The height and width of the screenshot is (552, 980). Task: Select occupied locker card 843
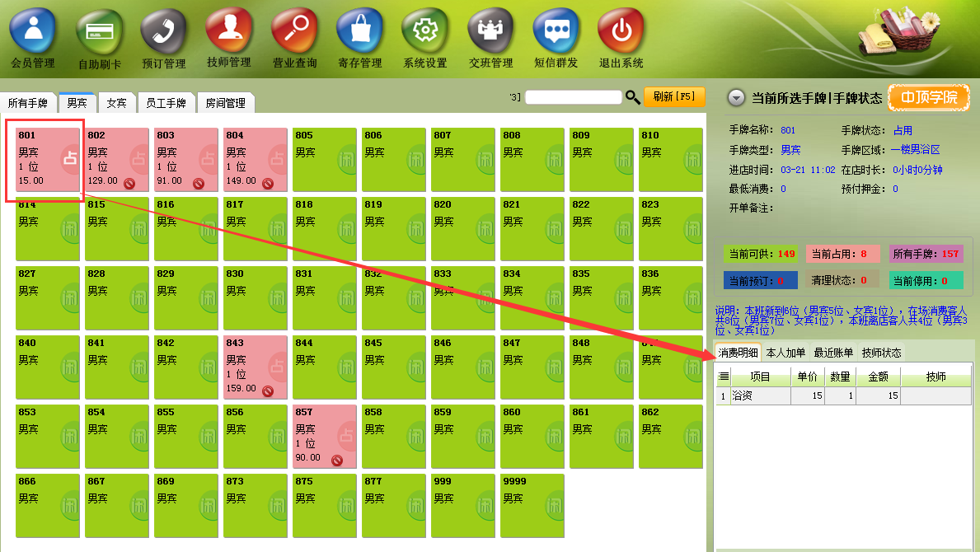255,367
